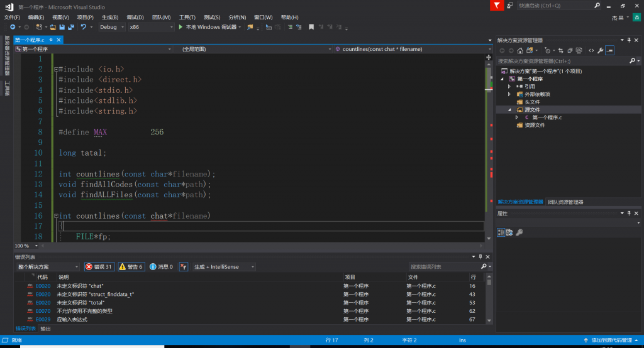Viewport: 644px width, 348px height.
Task: Click the Navigate Backward arrow icon
Action: 13,27
